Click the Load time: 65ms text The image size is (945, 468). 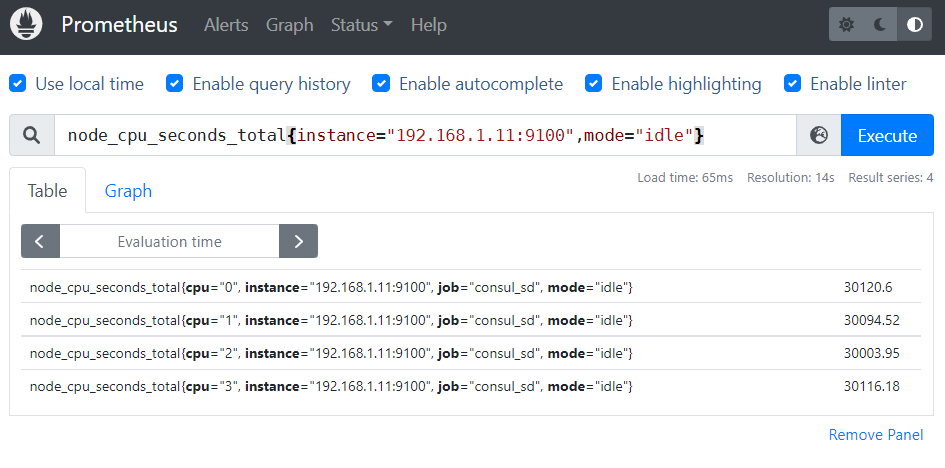[x=685, y=178]
